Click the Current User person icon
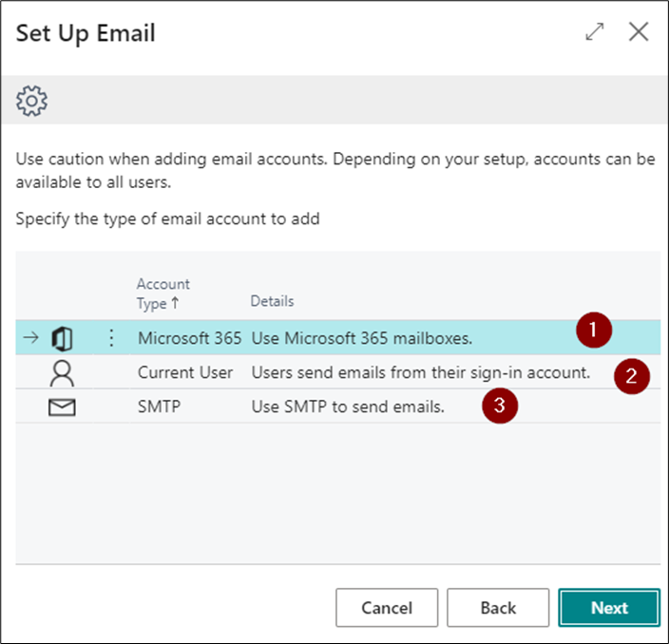Viewport: 669px width, 644px height. tap(63, 373)
